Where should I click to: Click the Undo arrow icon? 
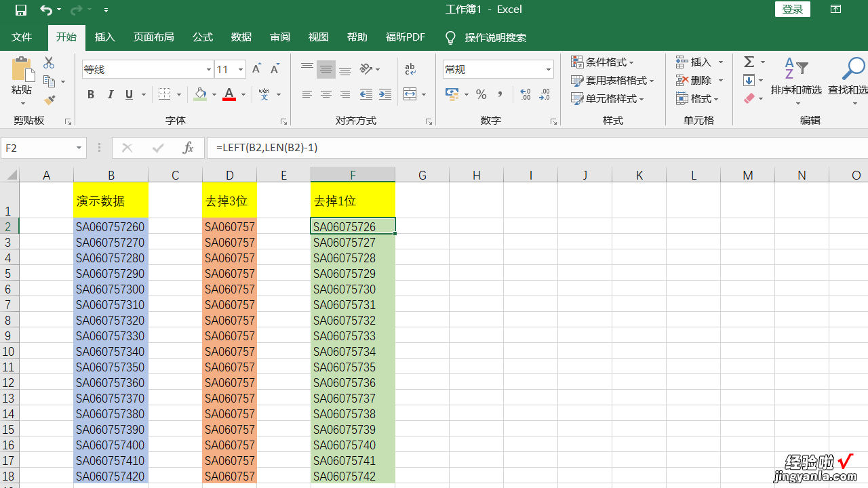45,9
